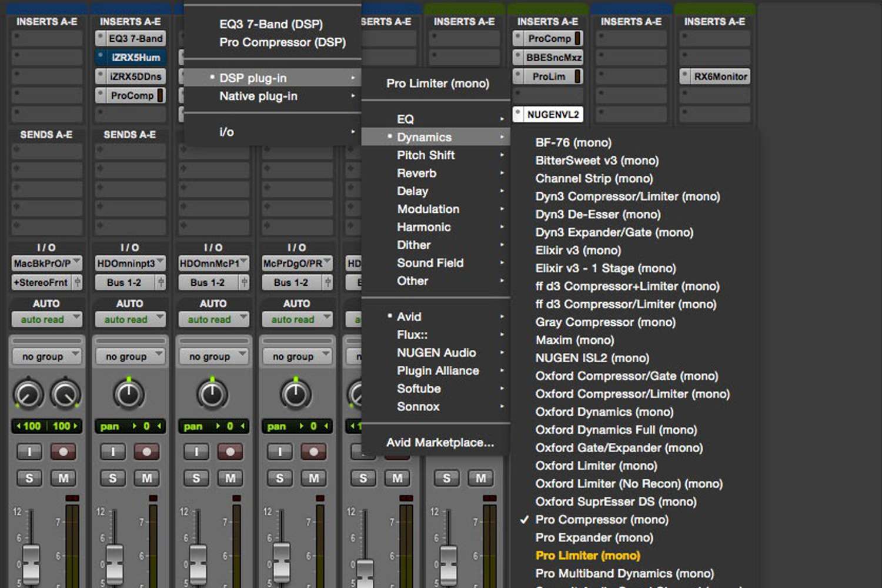882x588 pixels.
Task: Solo the first track
Action: click(29, 478)
